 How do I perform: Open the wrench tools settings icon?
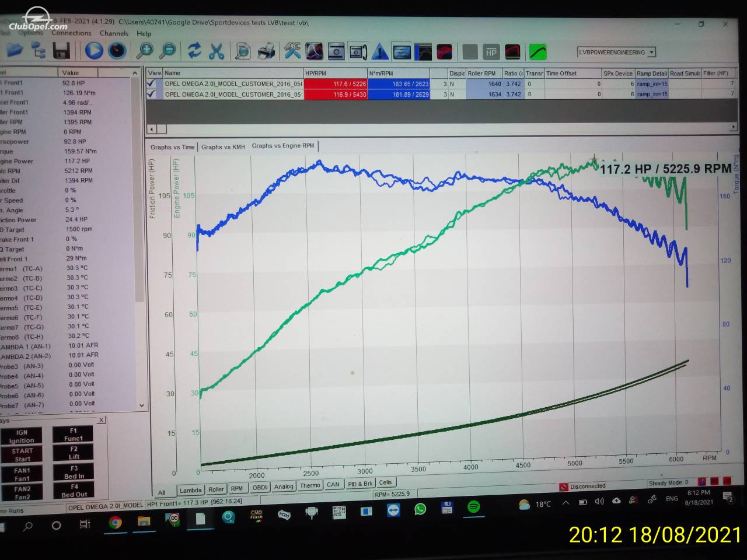(292, 52)
